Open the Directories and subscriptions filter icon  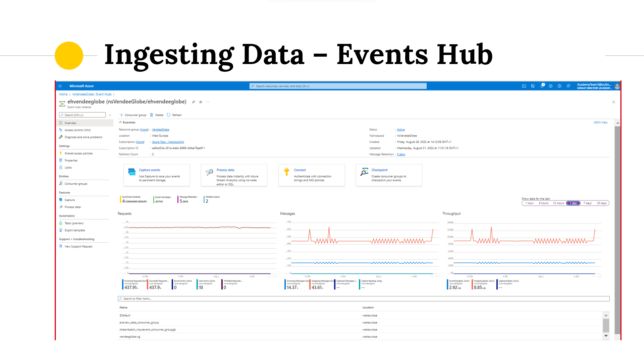tap(533, 86)
